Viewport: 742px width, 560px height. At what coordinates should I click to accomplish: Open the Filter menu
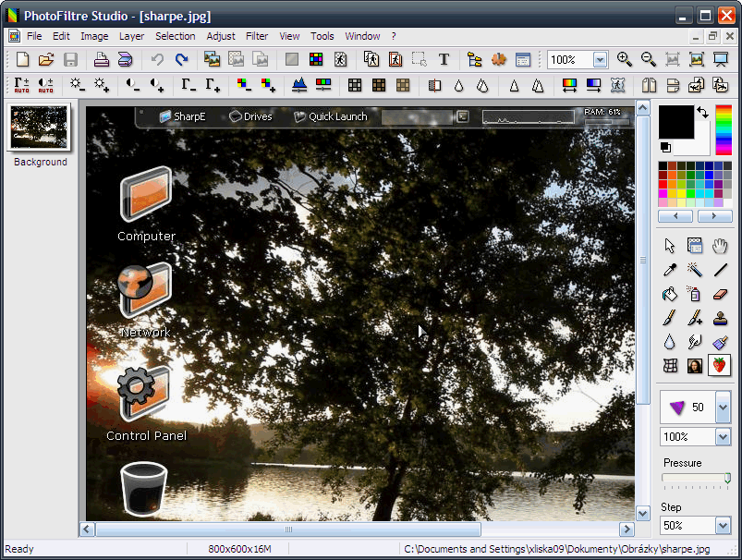(x=257, y=36)
